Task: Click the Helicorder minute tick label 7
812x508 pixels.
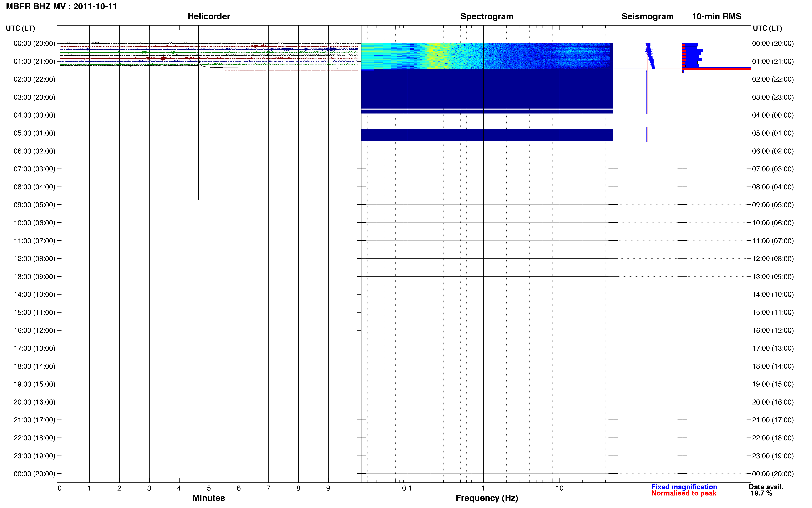Action: (269, 488)
